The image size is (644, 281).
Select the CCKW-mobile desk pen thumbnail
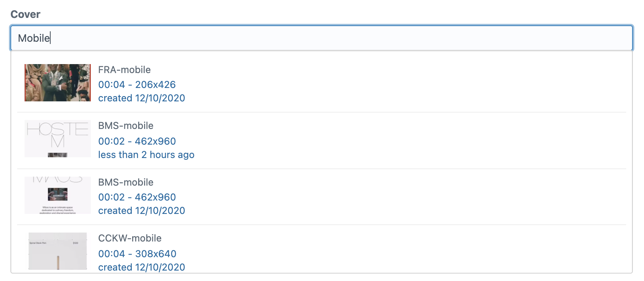pos(58,251)
